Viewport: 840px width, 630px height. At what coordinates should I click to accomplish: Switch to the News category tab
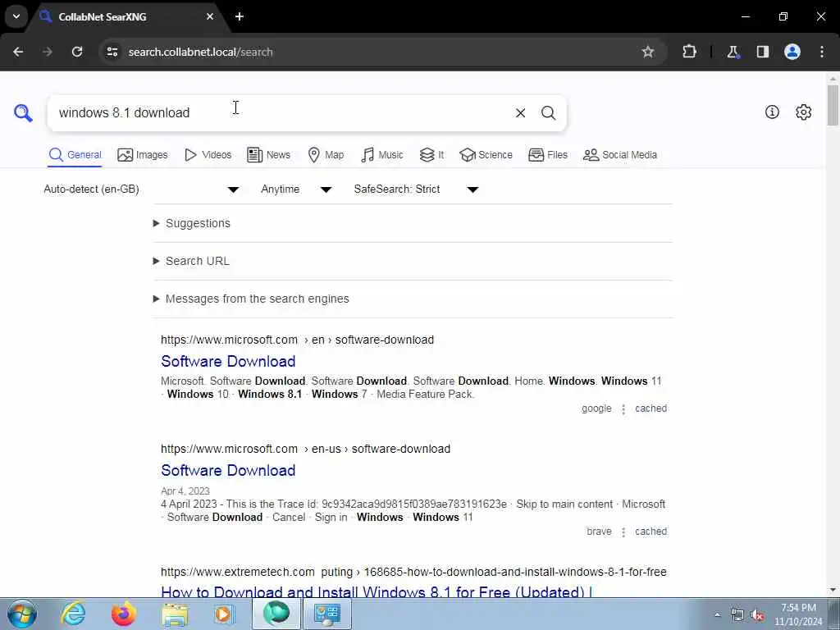[x=268, y=155]
